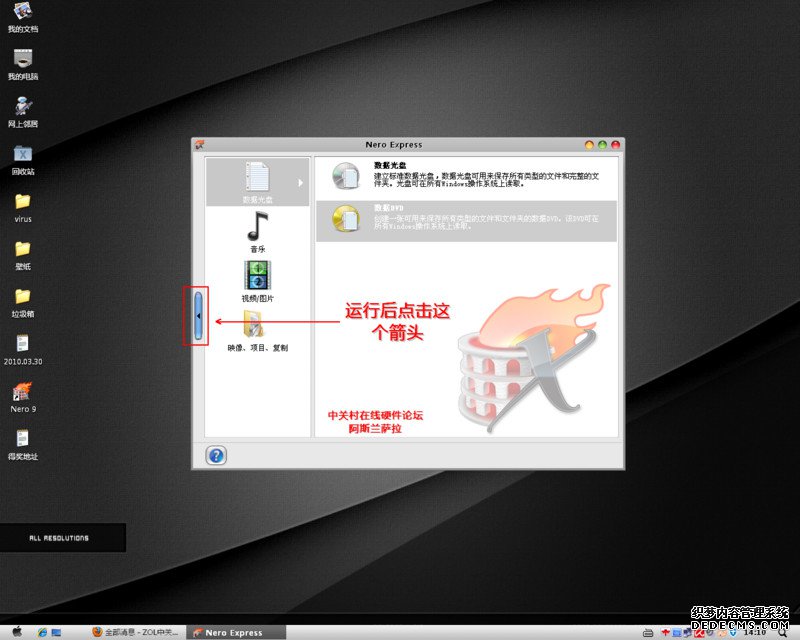Select the 垃圾箱 folder icon

tap(22, 303)
